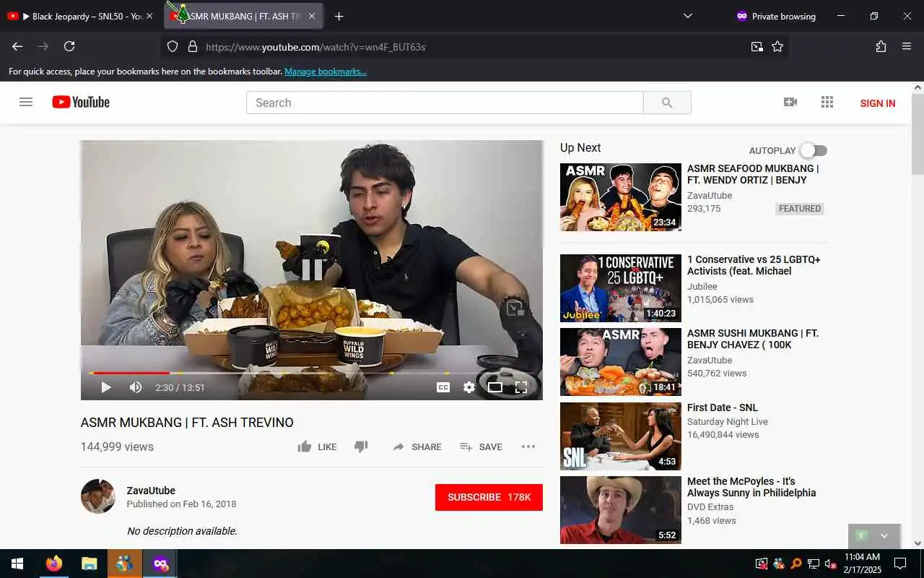
Task: Open File Explorer from the taskbar
Action: coord(89,564)
